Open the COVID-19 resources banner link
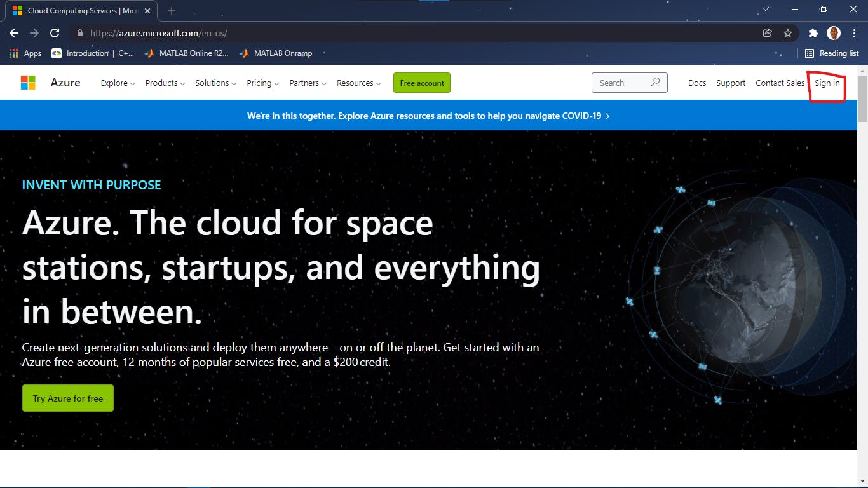Screen dimensions: 868x488 (x=428, y=116)
